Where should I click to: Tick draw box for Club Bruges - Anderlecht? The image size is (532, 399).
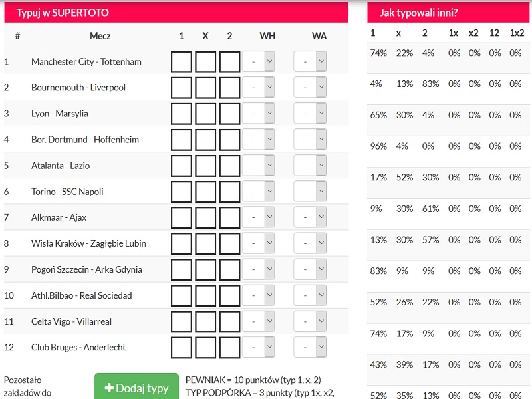click(x=205, y=347)
